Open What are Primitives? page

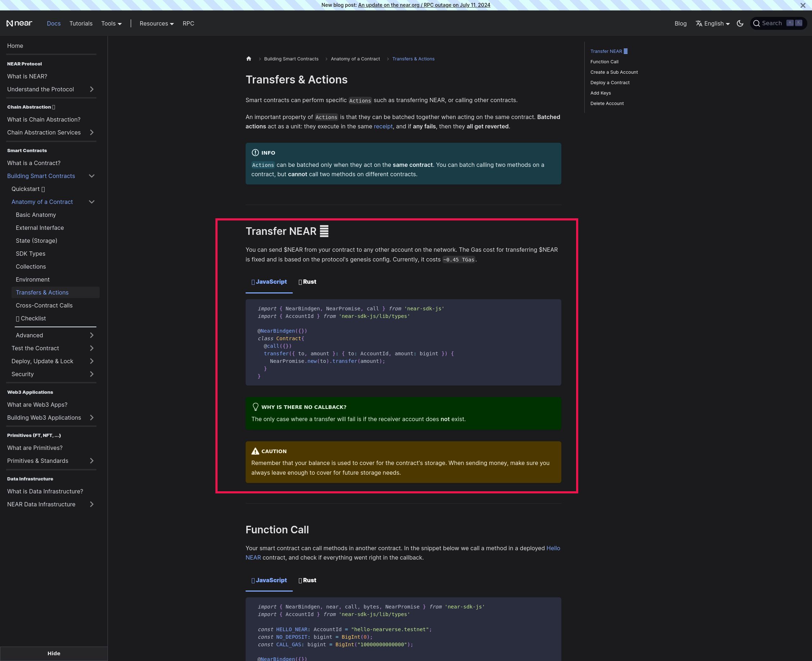35,448
